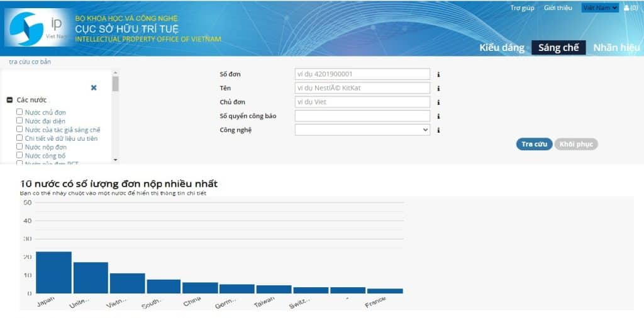Image resolution: width=644 pixels, height=318 pixels.
Task: Check the Nước đại diện option
Action: [19, 121]
